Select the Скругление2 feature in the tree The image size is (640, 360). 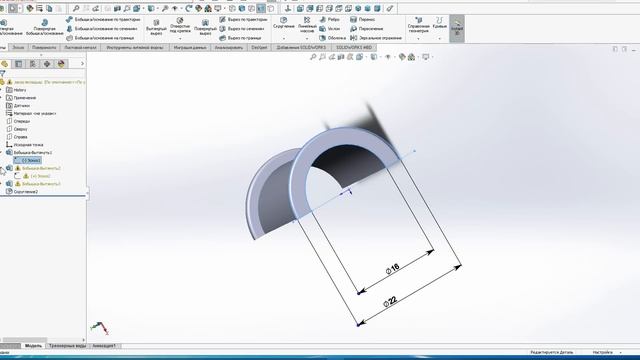(x=22, y=191)
